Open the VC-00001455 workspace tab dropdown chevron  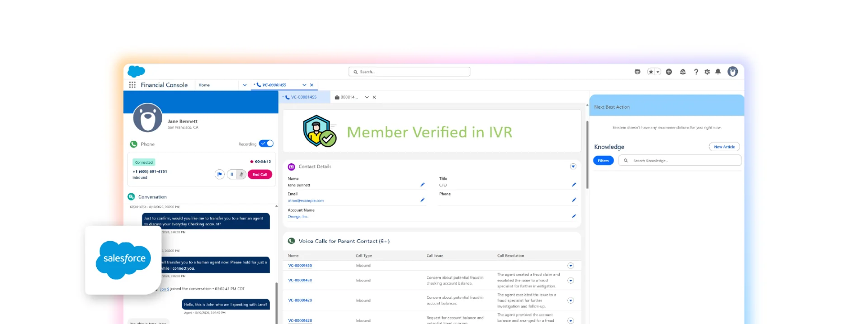tap(304, 85)
